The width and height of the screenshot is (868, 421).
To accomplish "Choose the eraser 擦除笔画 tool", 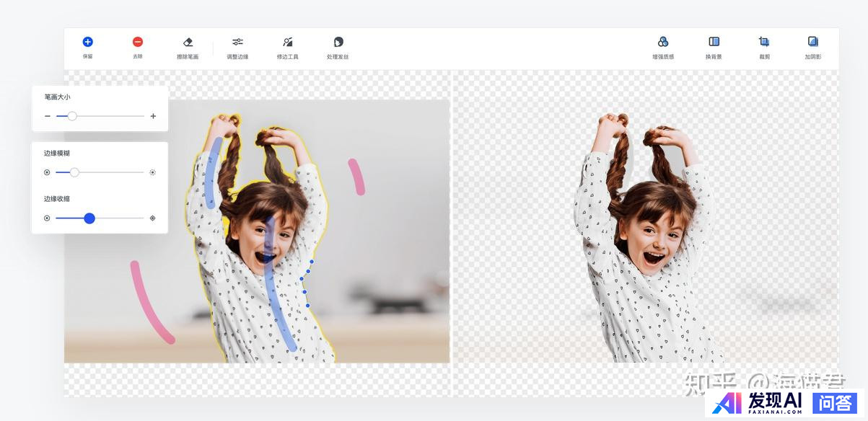I will [x=188, y=43].
